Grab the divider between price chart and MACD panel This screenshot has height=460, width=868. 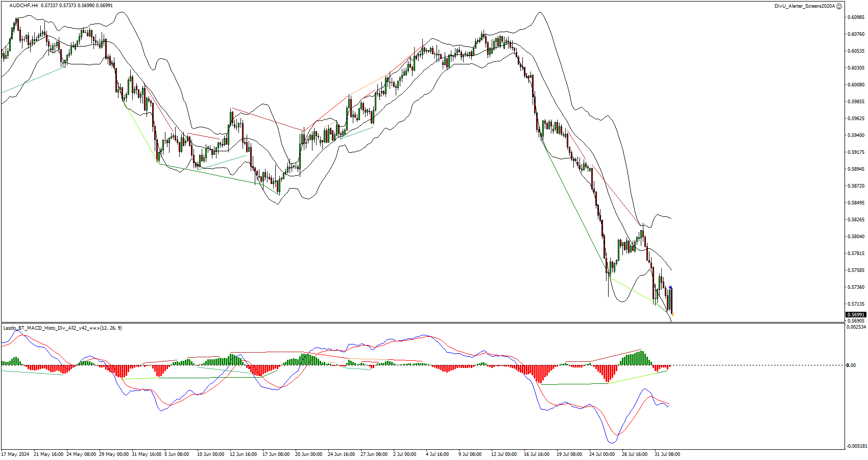pyautogui.click(x=423, y=323)
